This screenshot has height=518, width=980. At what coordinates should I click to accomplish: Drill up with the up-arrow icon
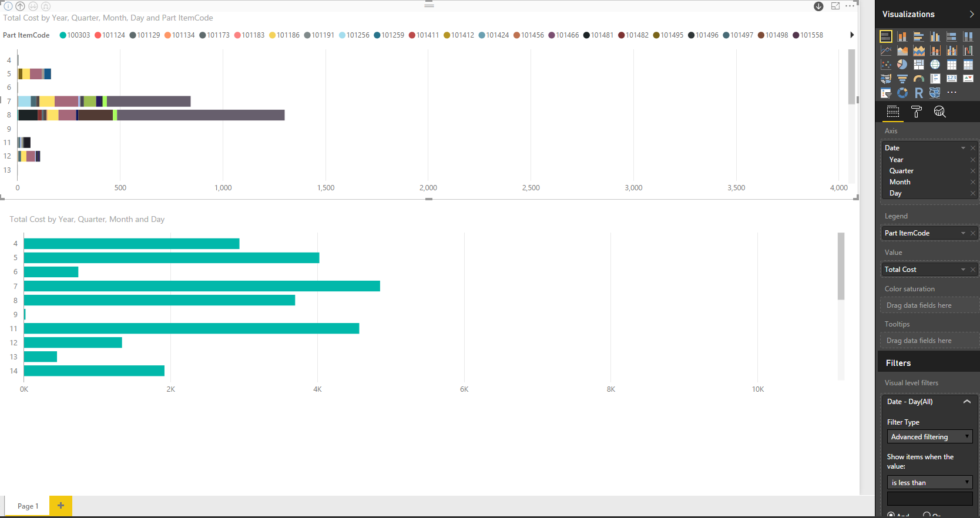(20, 6)
